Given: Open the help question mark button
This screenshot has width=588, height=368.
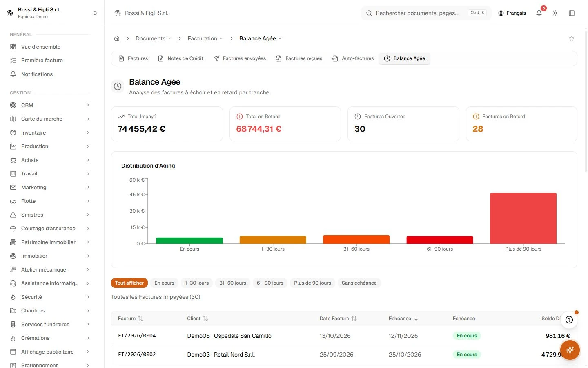Looking at the screenshot, I should coord(569,320).
